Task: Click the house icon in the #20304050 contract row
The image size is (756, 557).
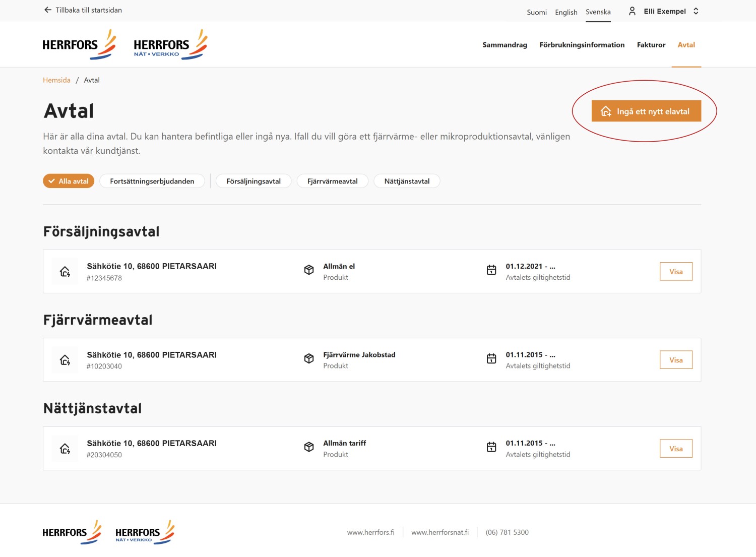Action: tap(65, 449)
